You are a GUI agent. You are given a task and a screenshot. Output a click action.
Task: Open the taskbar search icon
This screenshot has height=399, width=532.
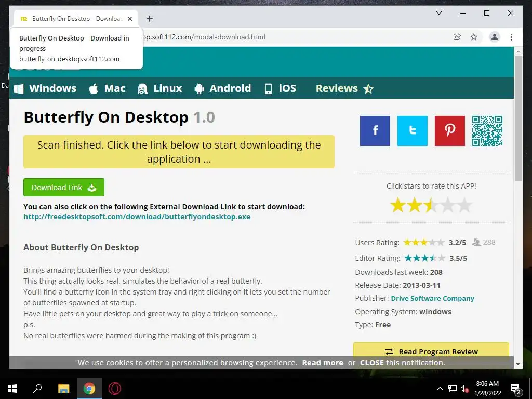coord(37,389)
